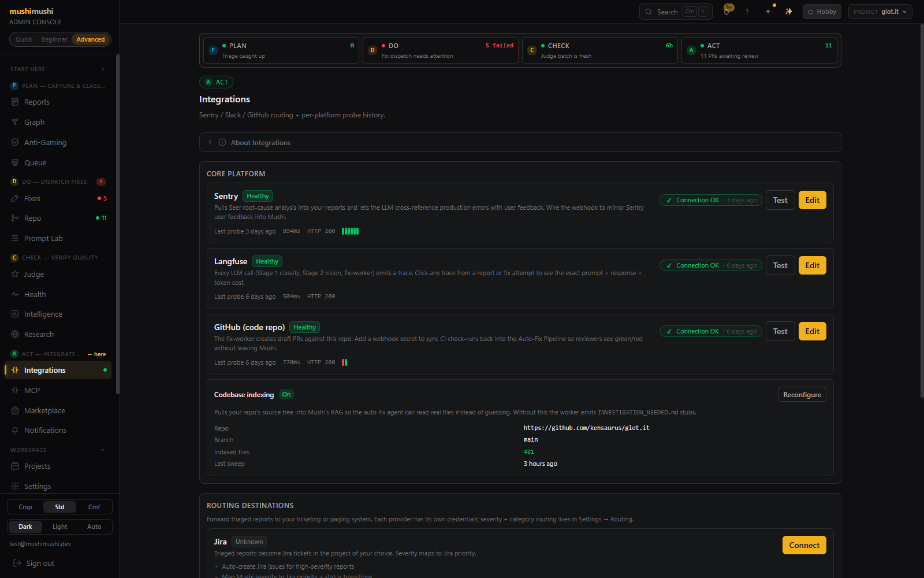Image resolution: width=924 pixels, height=578 pixels.
Task: Set density to Std
Action: pyautogui.click(x=59, y=507)
